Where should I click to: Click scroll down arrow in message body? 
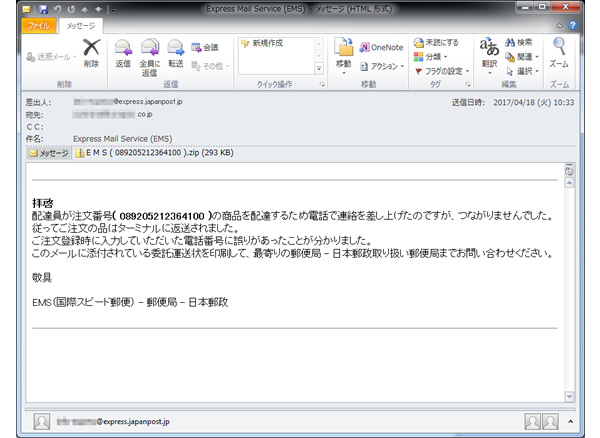(x=569, y=397)
